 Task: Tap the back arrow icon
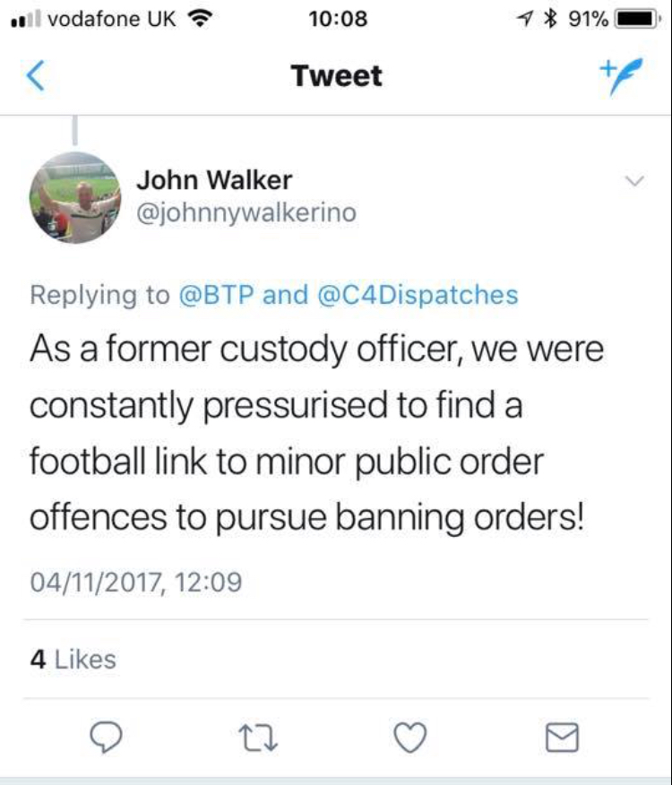[35, 75]
